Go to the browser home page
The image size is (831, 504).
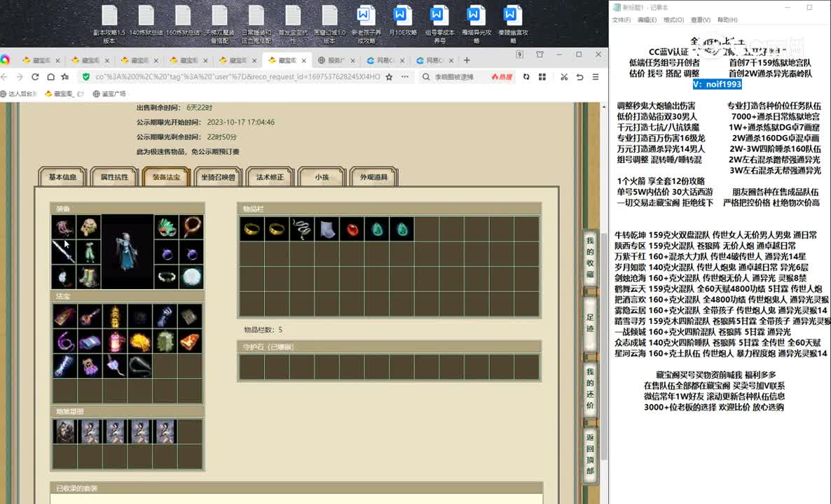[50, 77]
